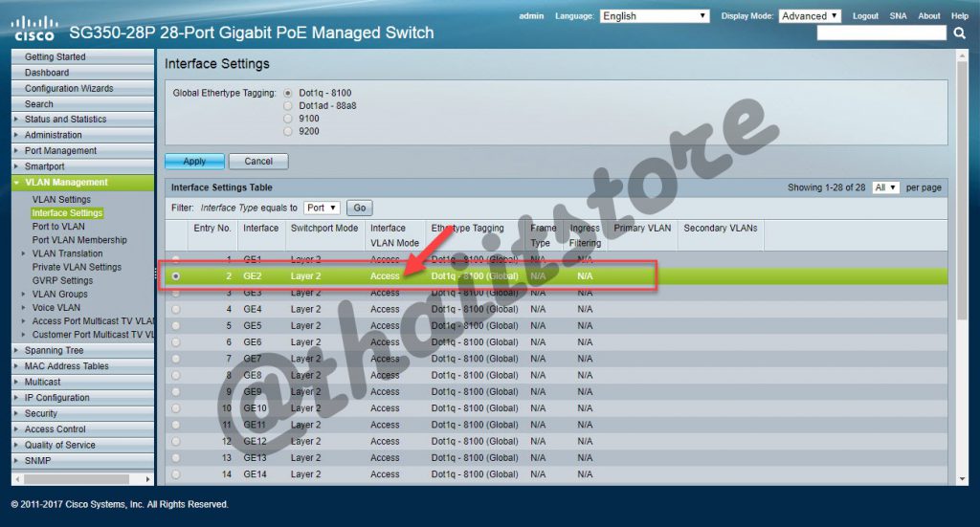This screenshot has width=980, height=527.
Task: Select radio button for GE6 row
Action: coord(176,342)
